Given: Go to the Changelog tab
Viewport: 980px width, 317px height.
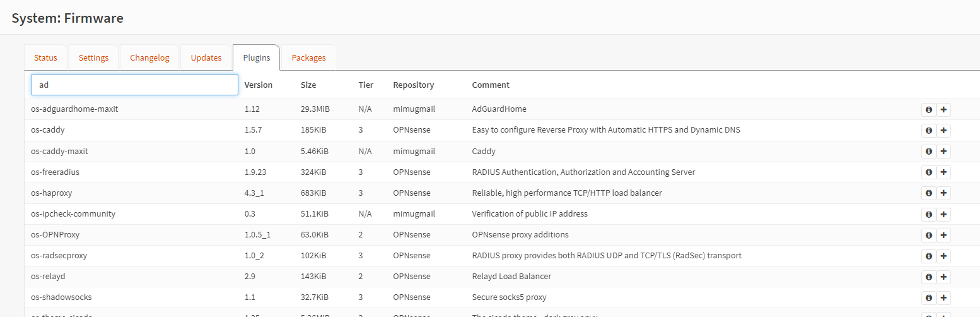Looking at the screenshot, I should click(x=149, y=58).
